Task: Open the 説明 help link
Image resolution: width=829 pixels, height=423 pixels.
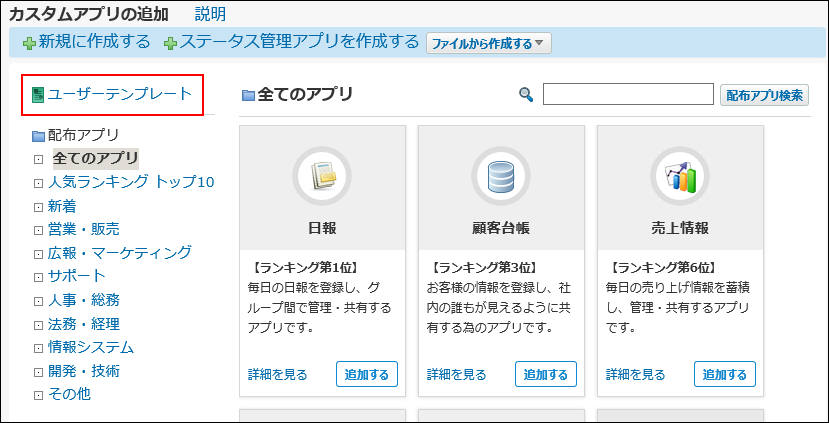Action: tap(210, 14)
